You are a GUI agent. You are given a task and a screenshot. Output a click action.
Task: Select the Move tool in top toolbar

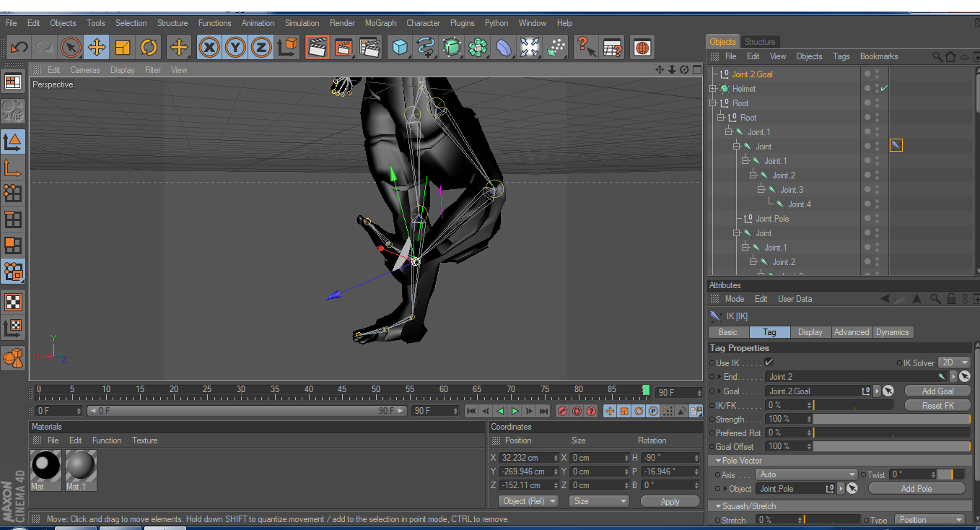pos(96,48)
